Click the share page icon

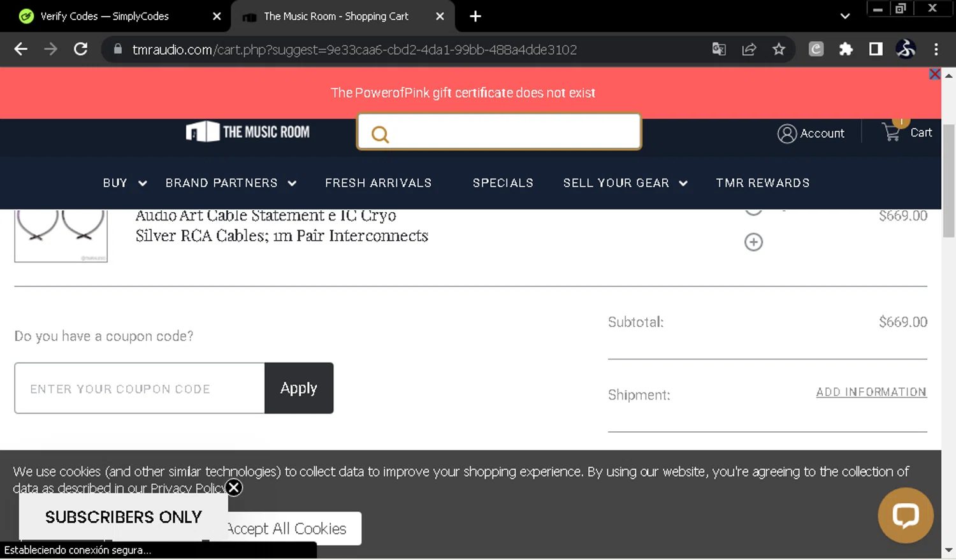[749, 49]
